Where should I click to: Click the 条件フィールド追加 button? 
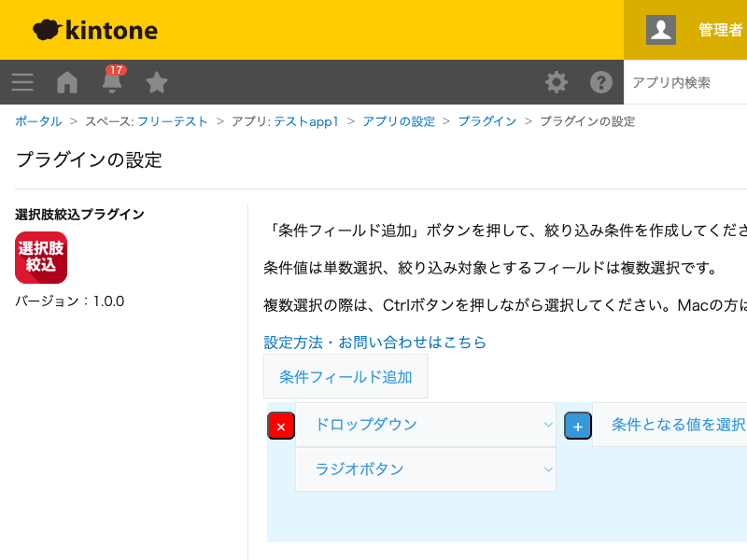(345, 377)
